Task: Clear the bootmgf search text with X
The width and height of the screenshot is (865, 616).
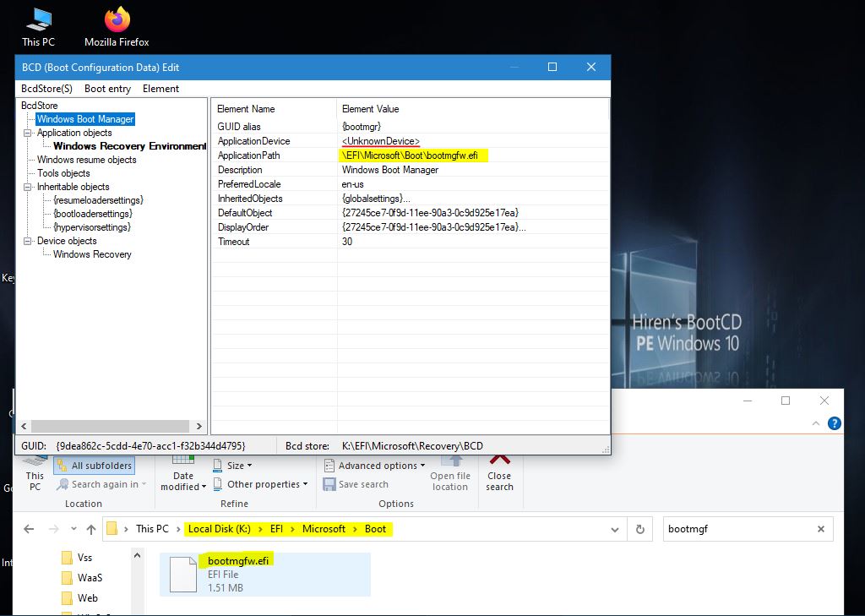Action: (820, 529)
